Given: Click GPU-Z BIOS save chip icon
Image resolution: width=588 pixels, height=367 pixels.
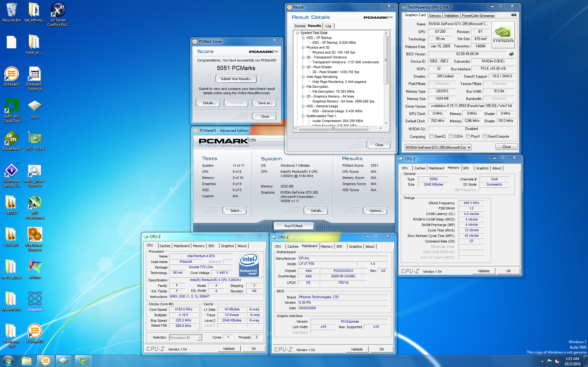Looking at the screenshot, I should 511,54.
